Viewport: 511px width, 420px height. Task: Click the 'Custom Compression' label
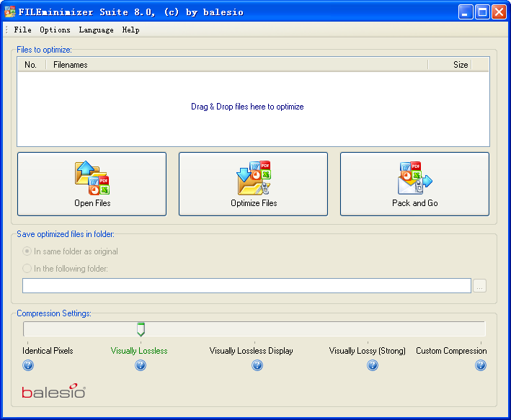451,351
